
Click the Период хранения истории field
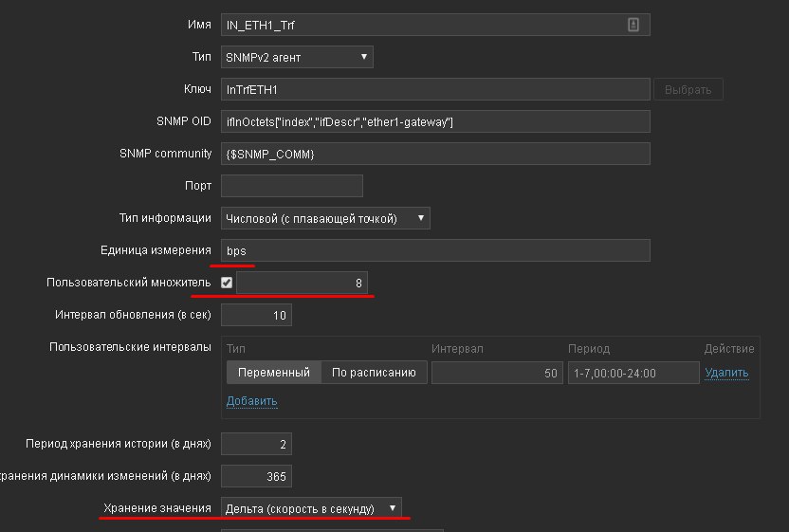tap(256, 444)
